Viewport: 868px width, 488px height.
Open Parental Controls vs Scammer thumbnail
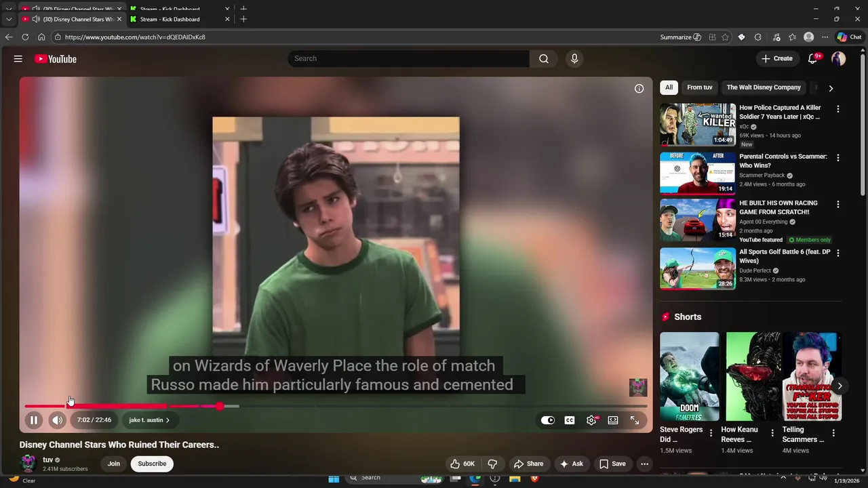point(698,174)
